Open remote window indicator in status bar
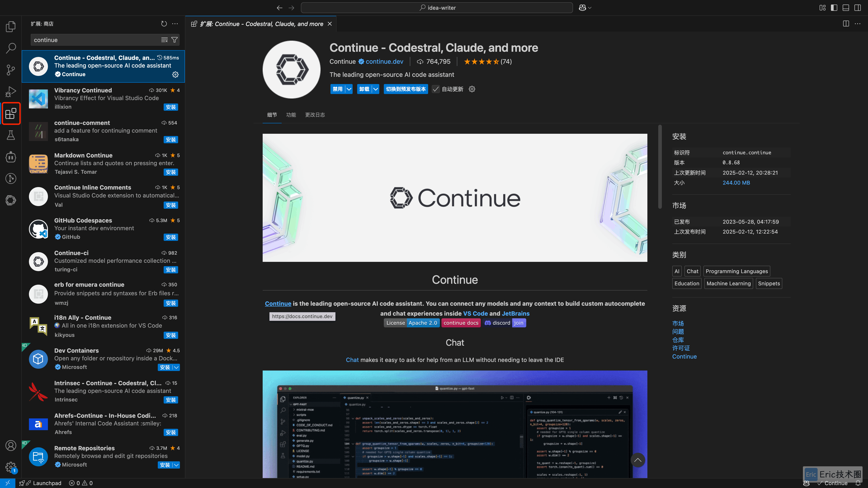 (x=7, y=483)
